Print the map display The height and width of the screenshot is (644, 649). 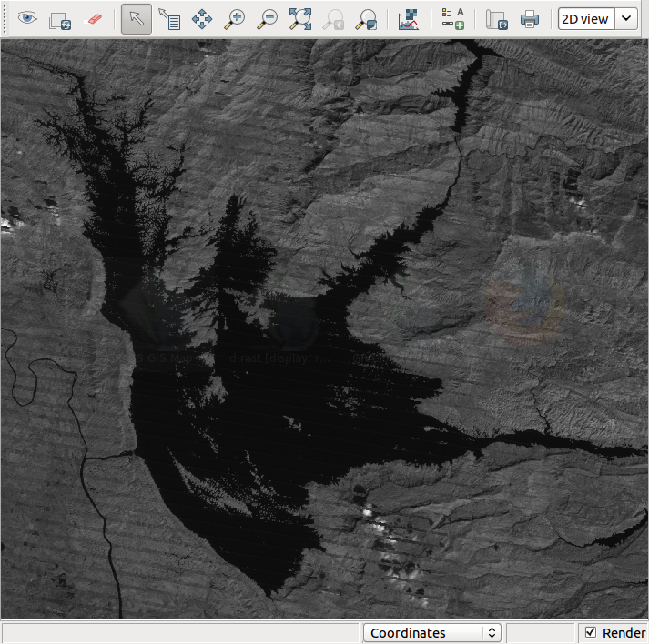[x=530, y=19]
